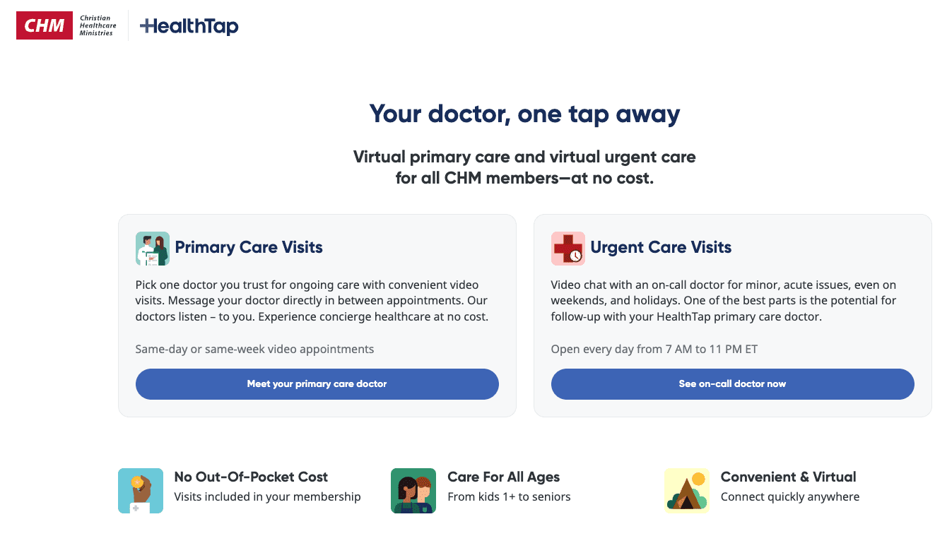Click the HealthTap logo

point(189,25)
